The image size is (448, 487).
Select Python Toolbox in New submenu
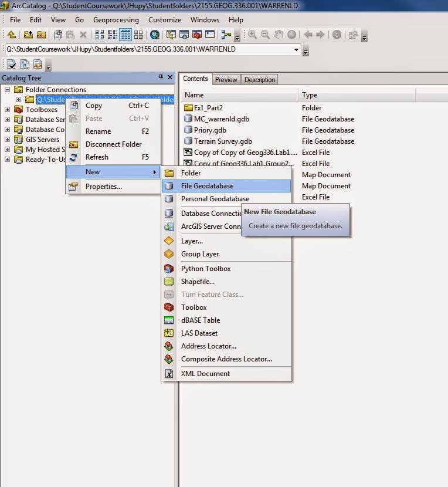[x=226, y=269]
